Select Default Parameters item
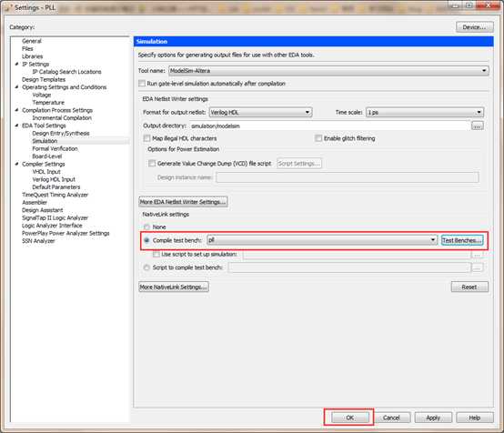Image resolution: width=504 pixels, height=433 pixels. click(x=56, y=187)
